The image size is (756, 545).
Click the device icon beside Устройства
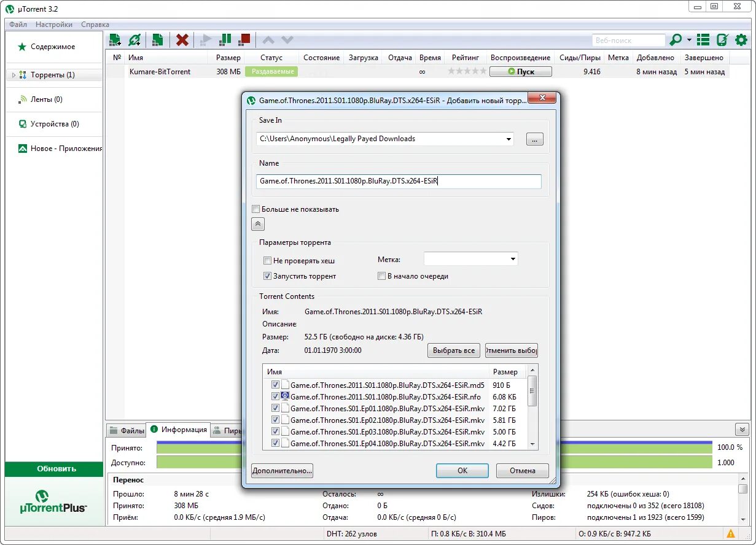click(23, 124)
